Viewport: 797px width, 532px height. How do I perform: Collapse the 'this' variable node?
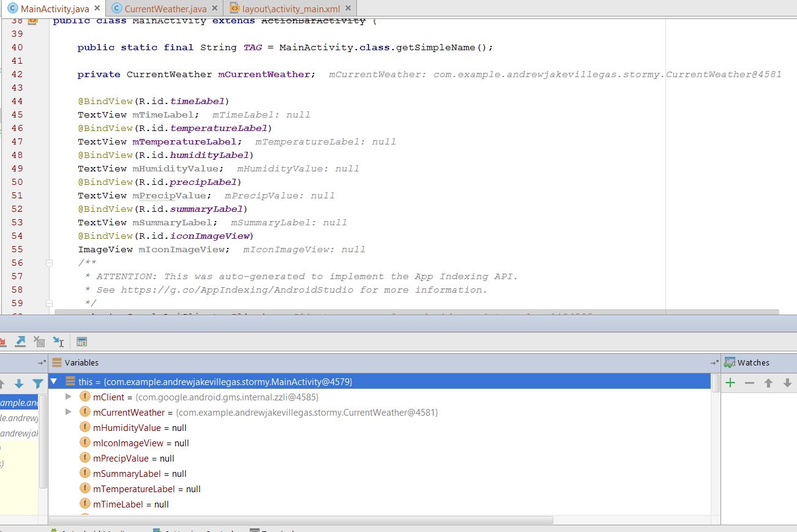54,381
